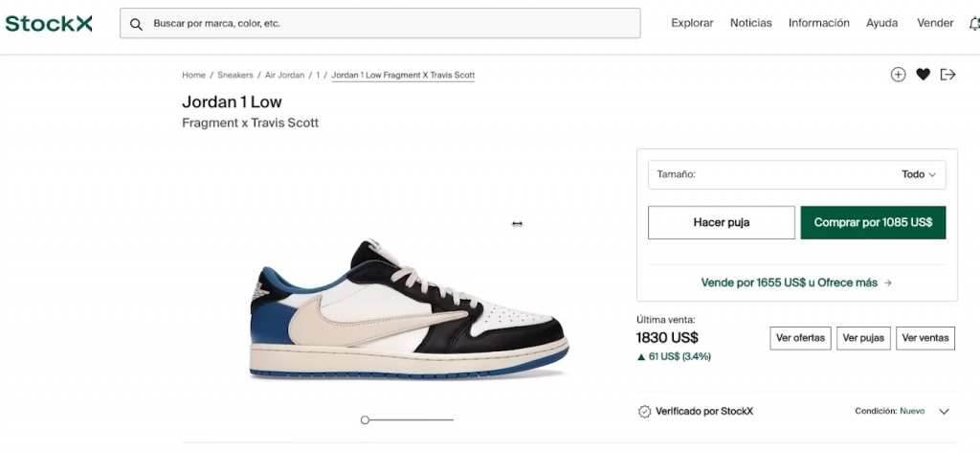Click the green arrow next to Ofrece más
Viewport: 980px width, 452px height.
click(x=888, y=283)
